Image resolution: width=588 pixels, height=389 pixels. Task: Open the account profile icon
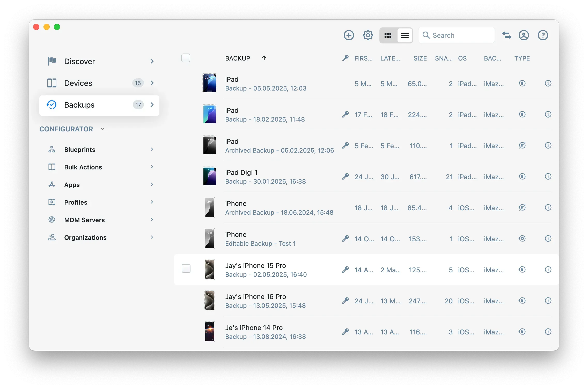524,35
